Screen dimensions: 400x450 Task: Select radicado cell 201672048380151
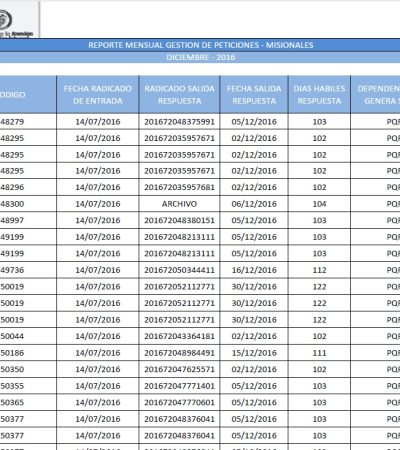coord(179,220)
